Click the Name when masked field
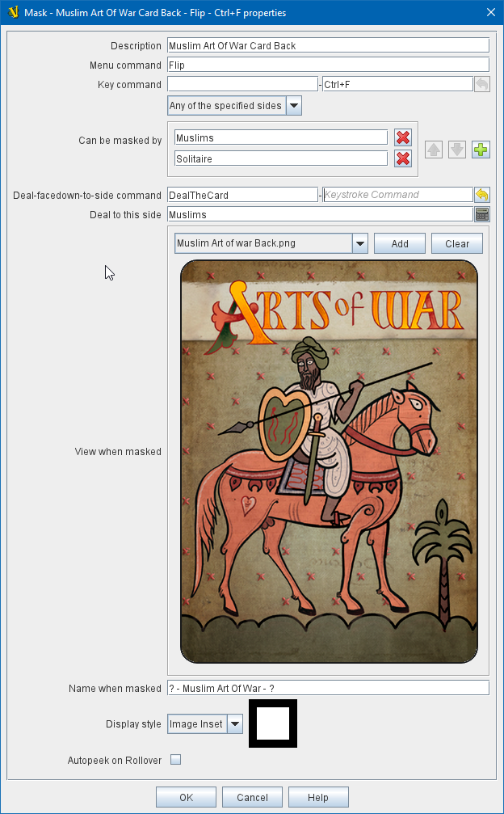The height and width of the screenshot is (814, 504). click(327, 688)
